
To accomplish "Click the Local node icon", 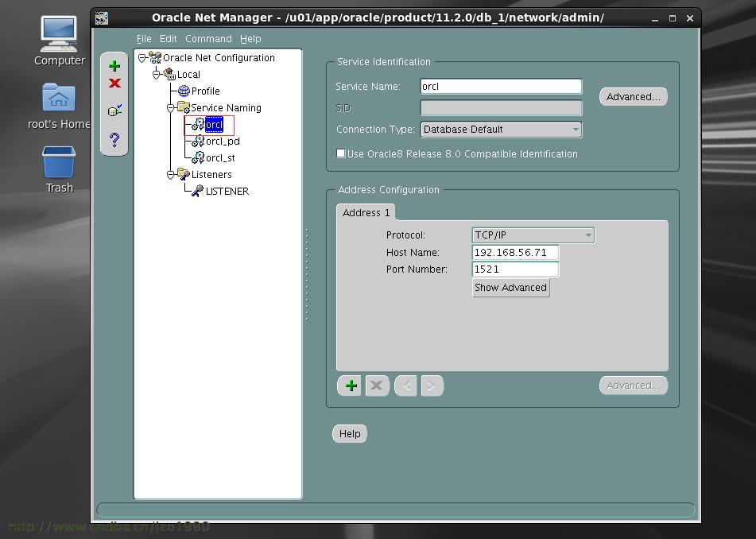I will [x=169, y=74].
